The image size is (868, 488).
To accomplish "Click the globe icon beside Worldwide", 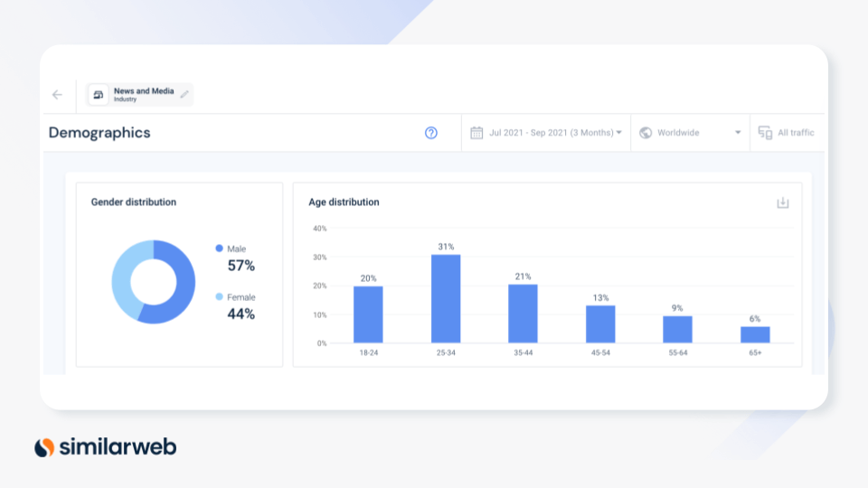I will click(646, 133).
